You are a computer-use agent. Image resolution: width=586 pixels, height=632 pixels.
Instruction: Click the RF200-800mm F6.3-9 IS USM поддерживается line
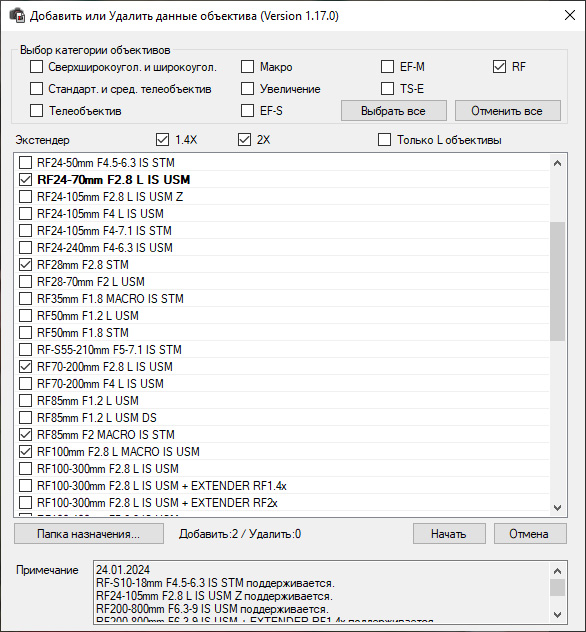tap(212, 609)
